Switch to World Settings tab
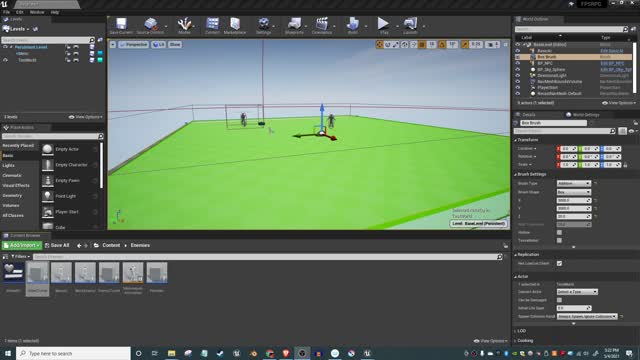Viewport: 640px width, 360px height. click(583, 115)
